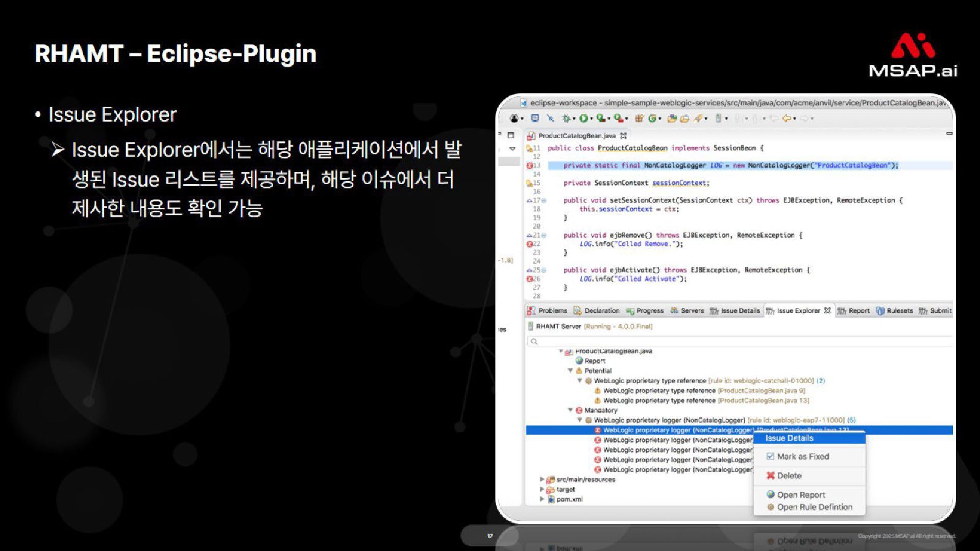Switch to the Issue Details tab
The image size is (980, 551).
(x=734, y=311)
